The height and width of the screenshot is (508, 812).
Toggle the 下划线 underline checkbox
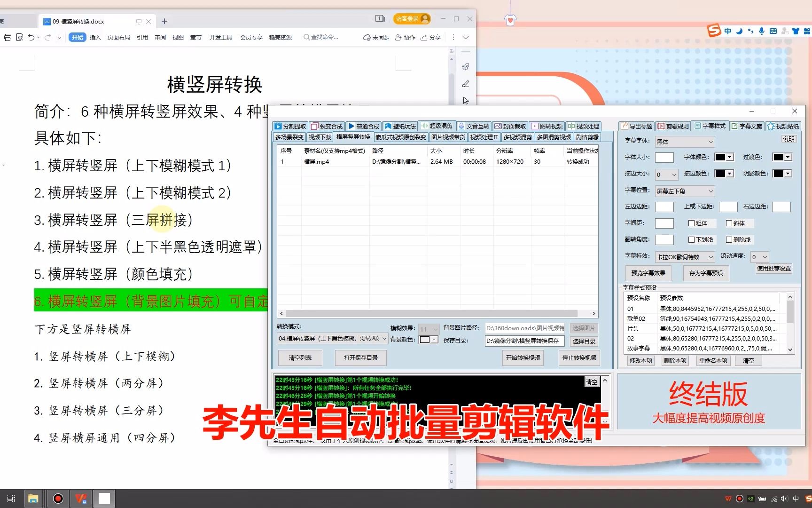click(691, 240)
